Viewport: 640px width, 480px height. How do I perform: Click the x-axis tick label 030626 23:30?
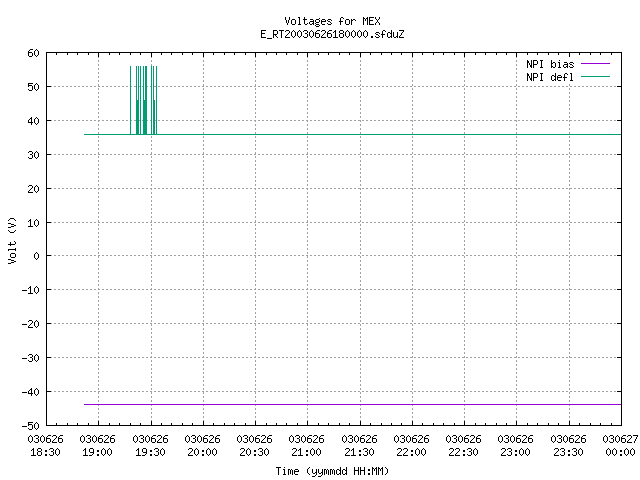568,446
